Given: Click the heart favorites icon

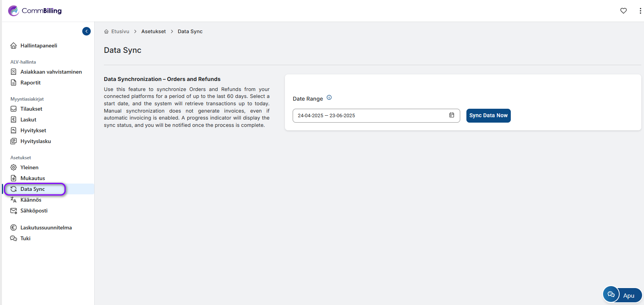Looking at the screenshot, I should pyautogui.click(x=623, y=11).
